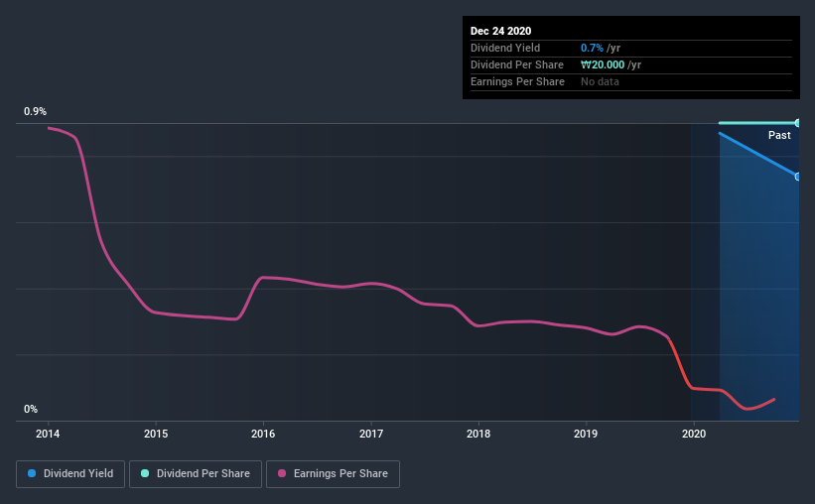Select the 2017 label on the time axis
The image size is (815, 504).
(x=371, y=434)
